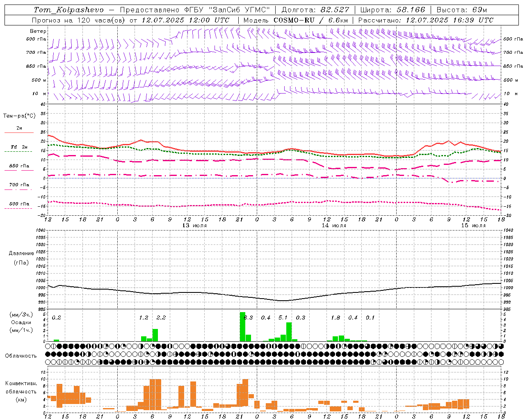The image size is (525, 420).
Task: Click the Конвективн. convective cloud label
Action: pos(21,383)
